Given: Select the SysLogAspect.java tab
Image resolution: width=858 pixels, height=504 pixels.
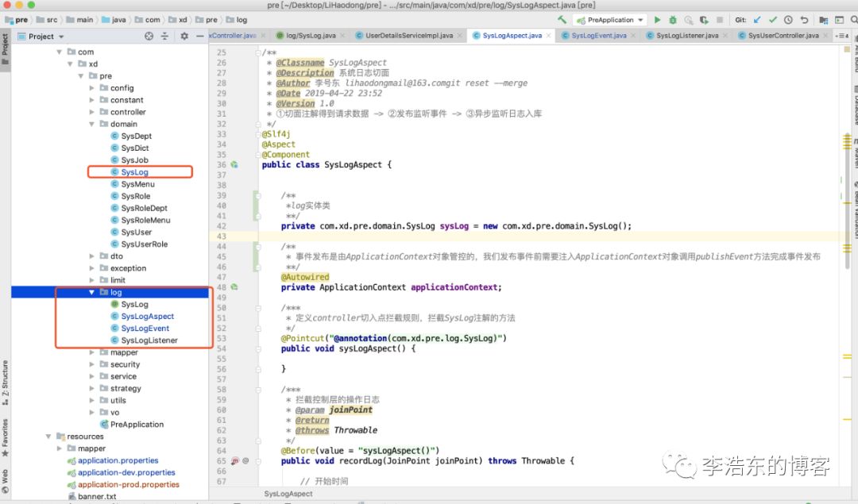Looking at the screenshot, I should [512, 36].
